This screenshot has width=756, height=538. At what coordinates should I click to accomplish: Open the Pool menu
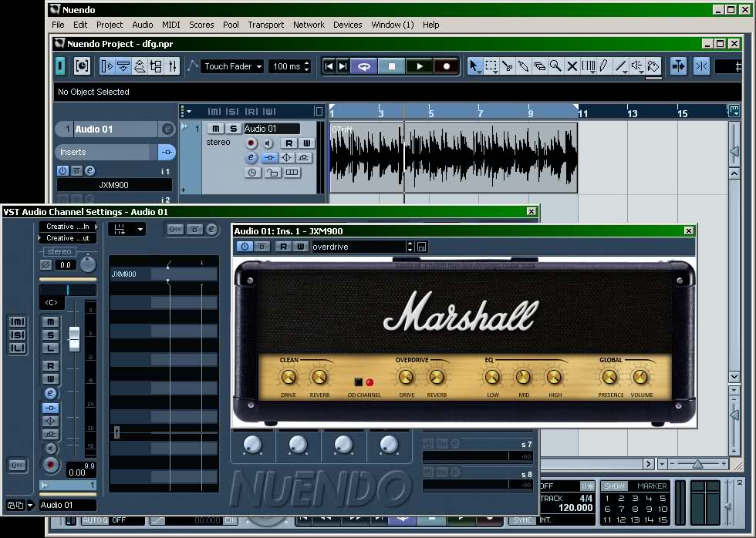point(231,25)
